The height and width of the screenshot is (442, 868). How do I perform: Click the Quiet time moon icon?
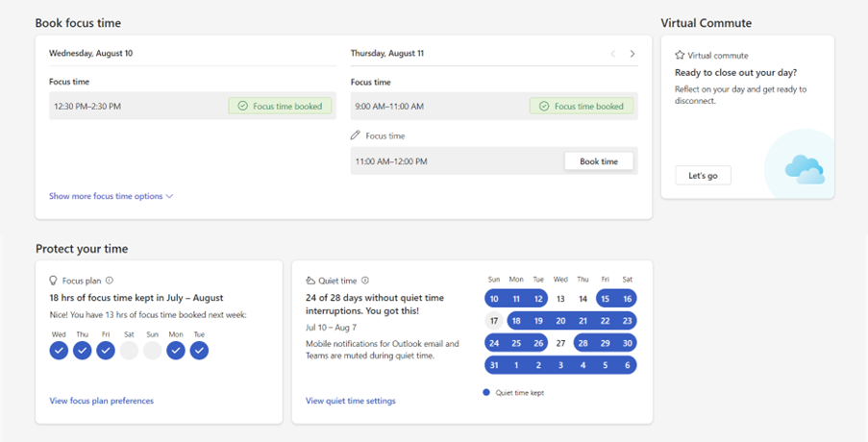click(x=310, y=281)
